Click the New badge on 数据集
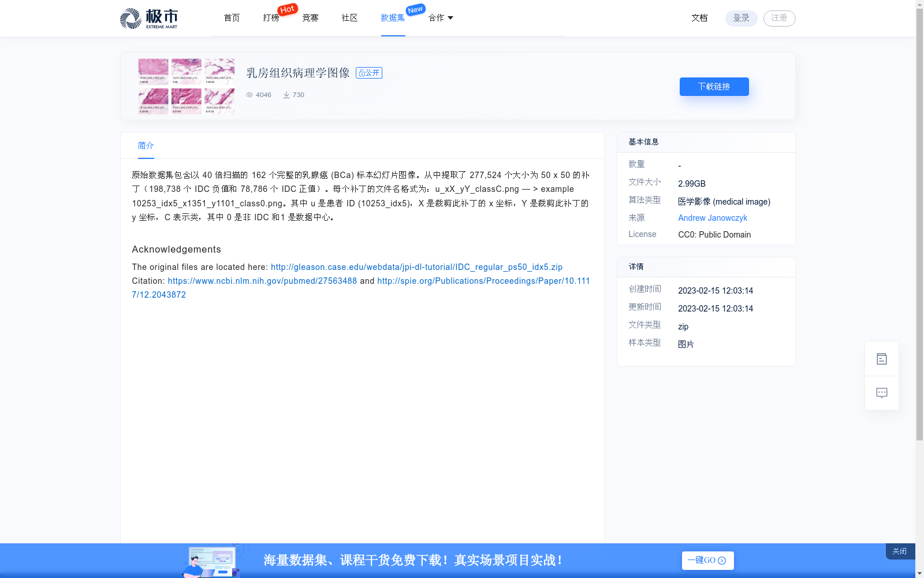 (x=415, y=10)
